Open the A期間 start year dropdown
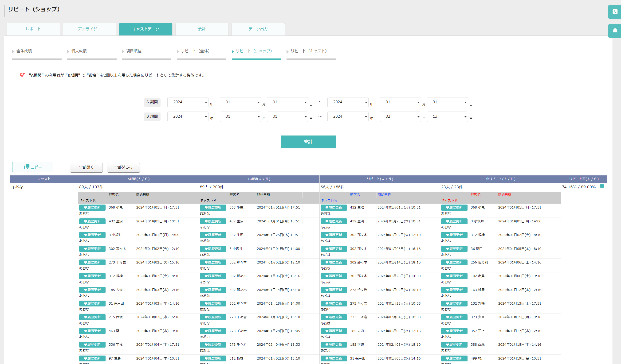 coord(188,102)
